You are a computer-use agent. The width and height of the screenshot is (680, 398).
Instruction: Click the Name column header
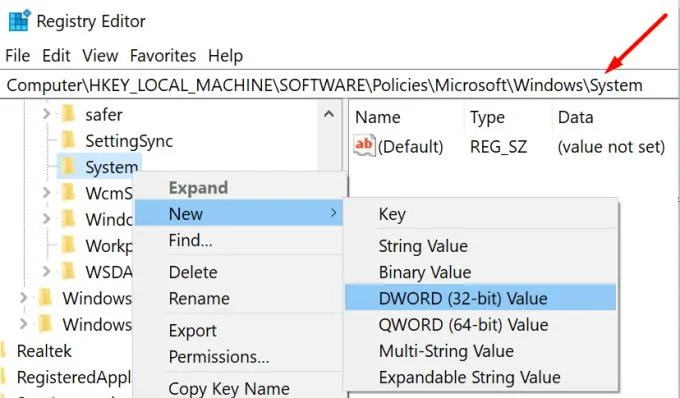pyautogui.click(x=378, y=117)
